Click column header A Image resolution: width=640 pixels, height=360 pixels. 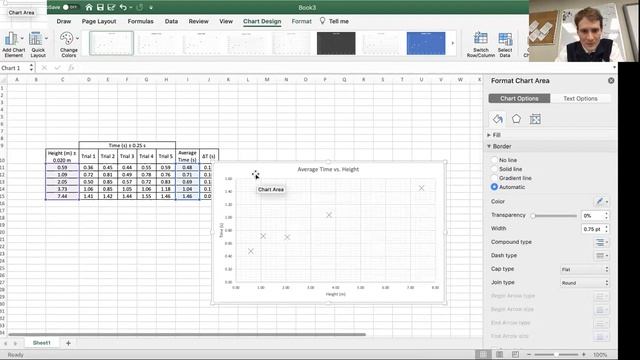point(17,80)
